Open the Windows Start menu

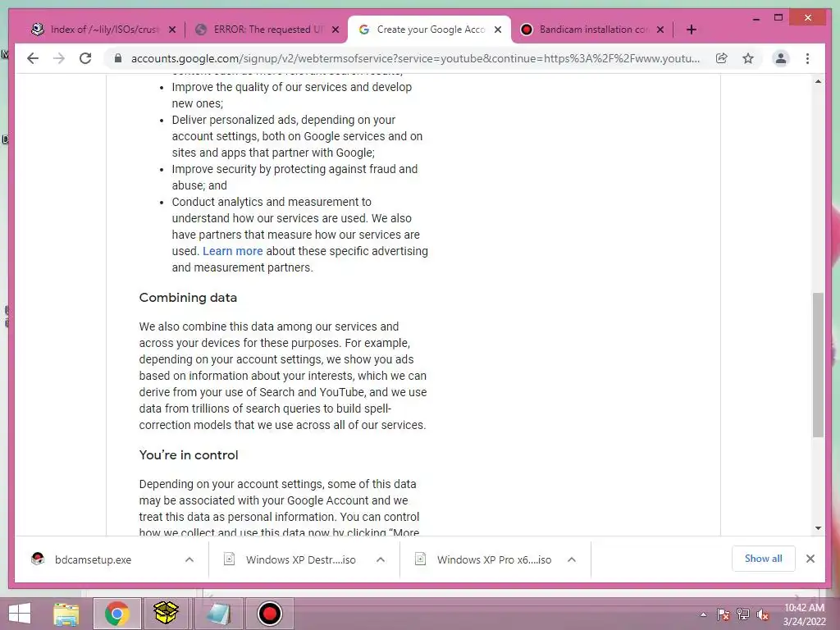tap(20, 614)
